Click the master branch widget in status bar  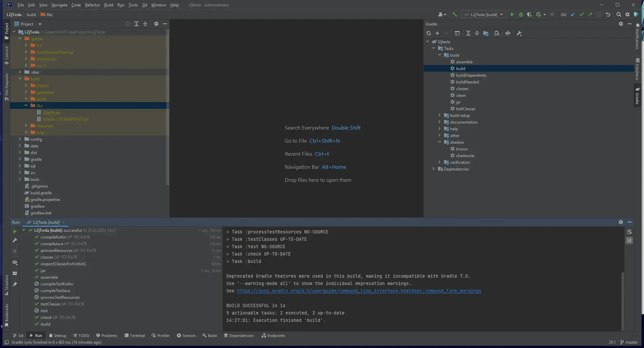[629, 342]
